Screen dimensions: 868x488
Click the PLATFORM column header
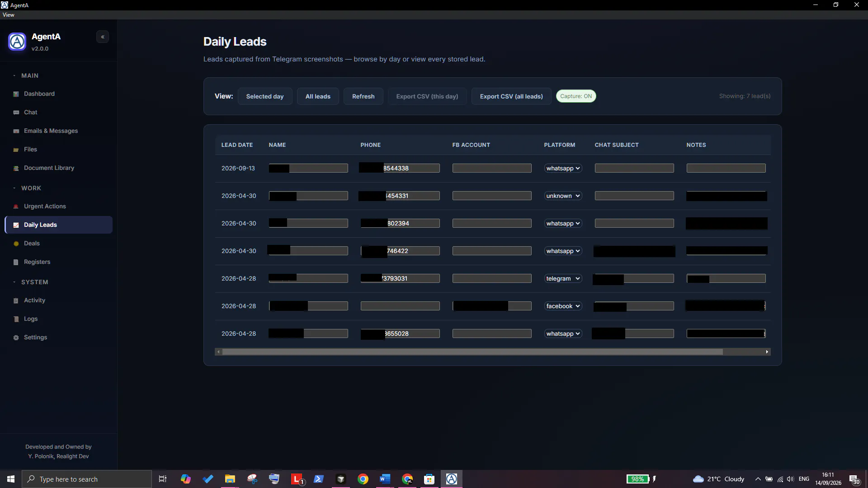click(560, 145)
